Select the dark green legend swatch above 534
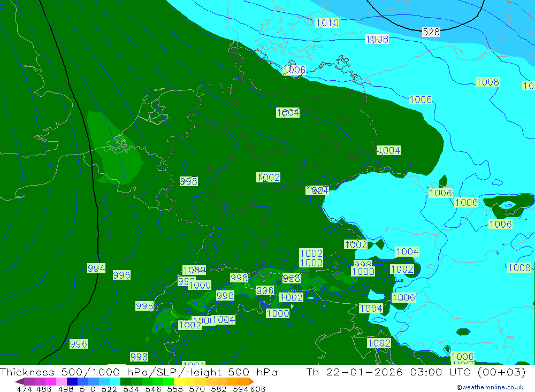Image resolution: width=535 pixels, height=392 pixels. click(126, 381)
